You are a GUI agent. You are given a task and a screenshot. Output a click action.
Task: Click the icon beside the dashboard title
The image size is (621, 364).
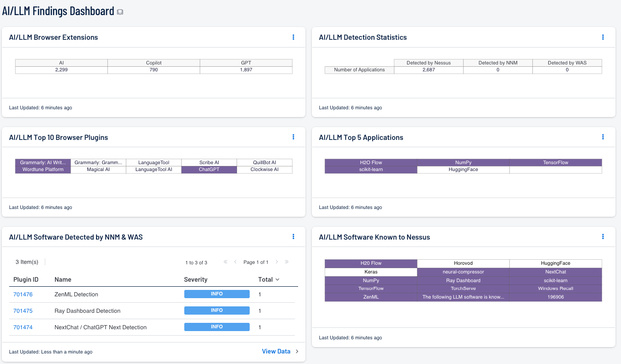coord(120,12)
